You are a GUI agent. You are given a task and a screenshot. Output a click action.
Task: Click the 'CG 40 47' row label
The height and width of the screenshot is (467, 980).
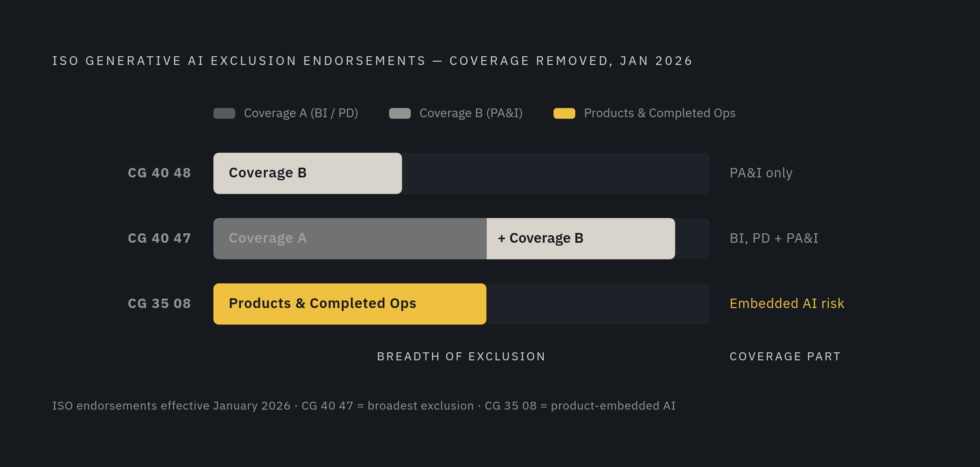tap(159, 238)
